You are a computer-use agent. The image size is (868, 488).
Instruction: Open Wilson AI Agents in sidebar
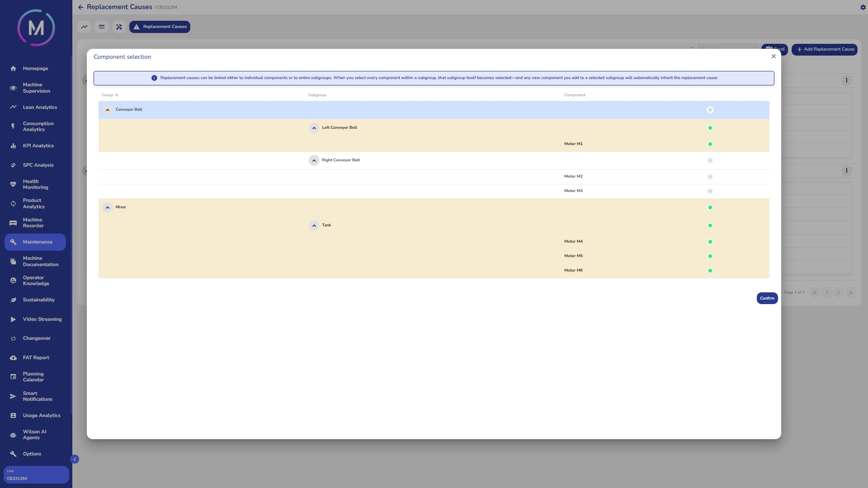34,435
